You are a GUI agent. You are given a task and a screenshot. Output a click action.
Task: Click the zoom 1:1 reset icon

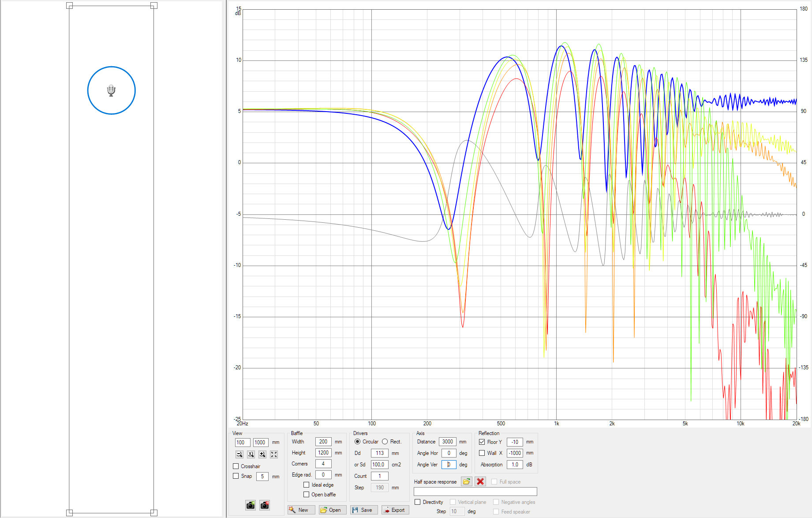click(251, 454)
